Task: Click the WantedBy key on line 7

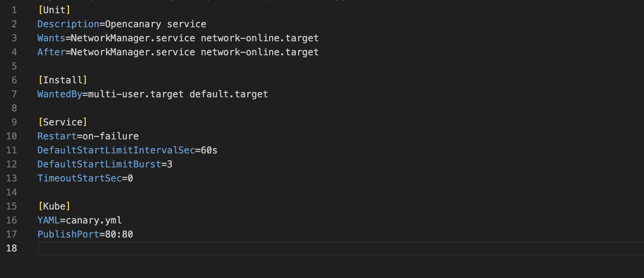Action: pos(60,94)
